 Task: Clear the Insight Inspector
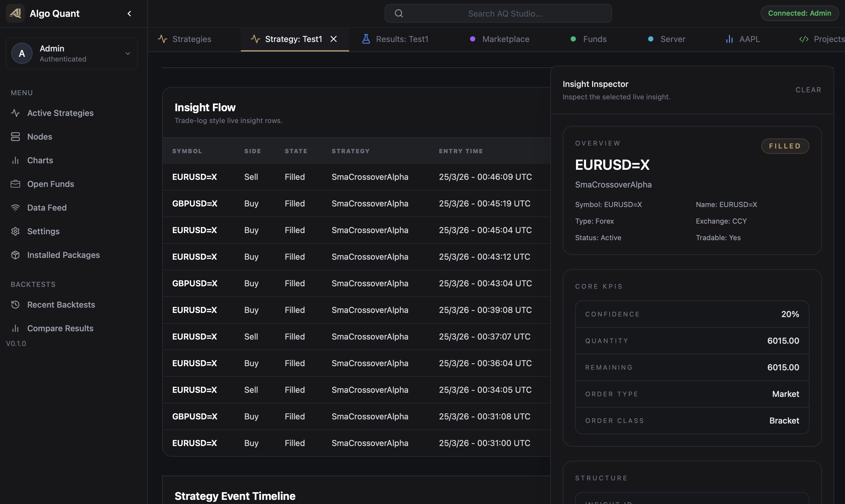(x=808, y=90)
